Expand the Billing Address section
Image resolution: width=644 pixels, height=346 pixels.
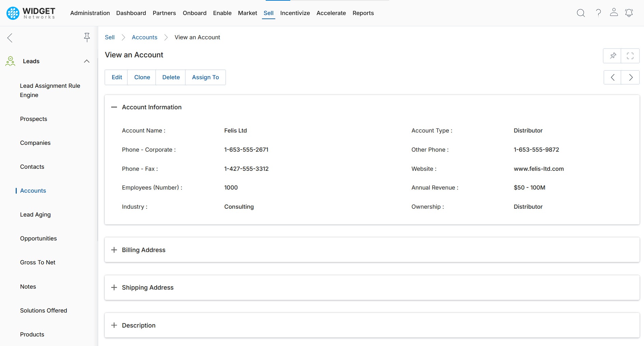click(114, 250)
